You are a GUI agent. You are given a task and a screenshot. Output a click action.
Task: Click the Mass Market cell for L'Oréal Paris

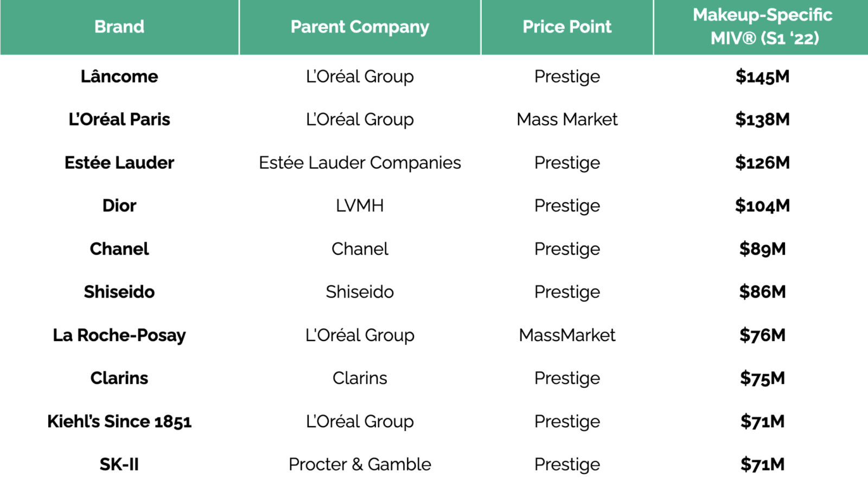(x=567, y=119)
